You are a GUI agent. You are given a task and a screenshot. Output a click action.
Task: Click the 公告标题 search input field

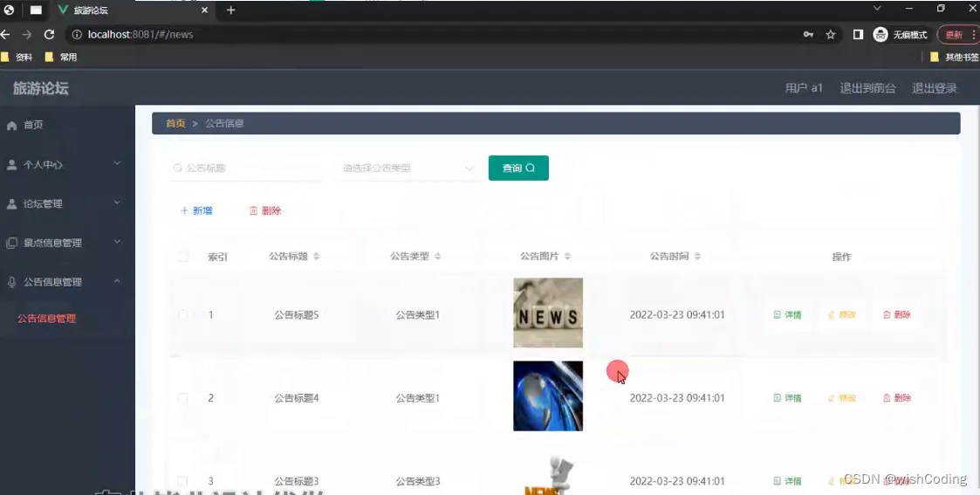click(x=246, y=168)
